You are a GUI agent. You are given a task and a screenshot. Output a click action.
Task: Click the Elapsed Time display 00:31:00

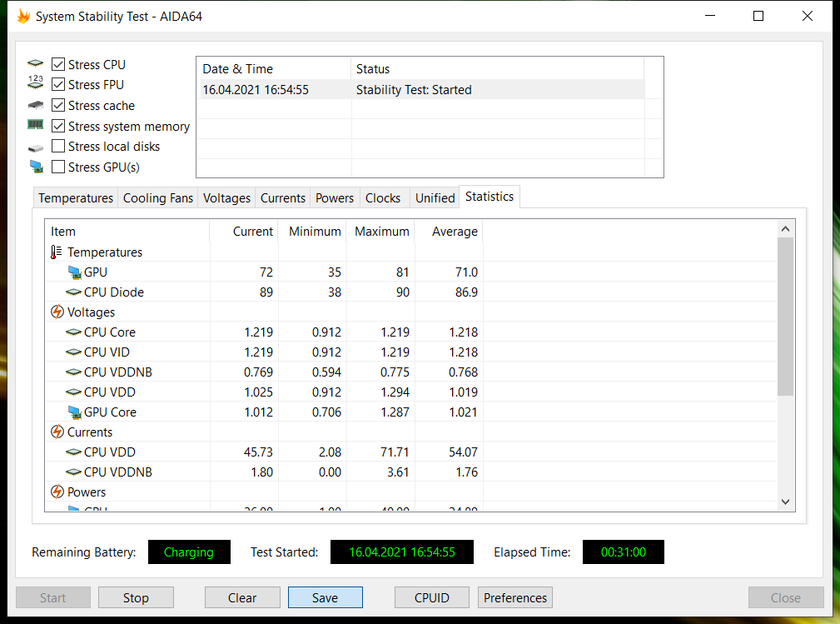[624, 552]
